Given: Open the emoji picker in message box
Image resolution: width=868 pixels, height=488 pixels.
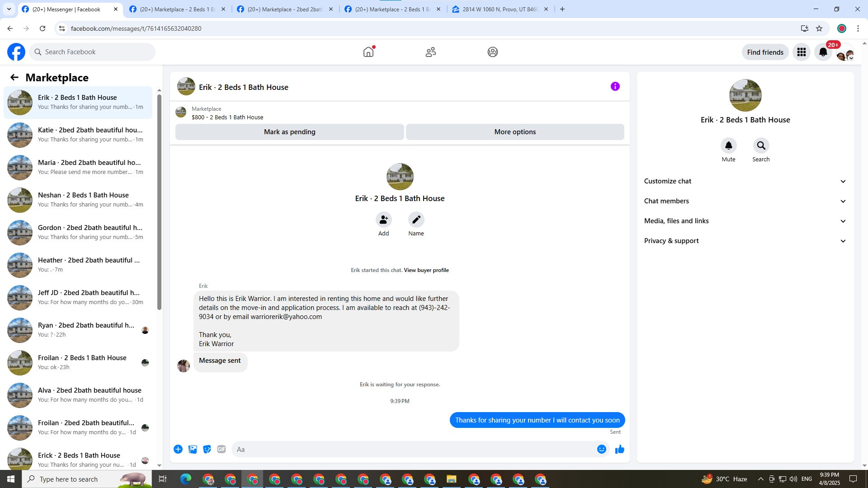Looking at the screenshot, I should point(601,449).
